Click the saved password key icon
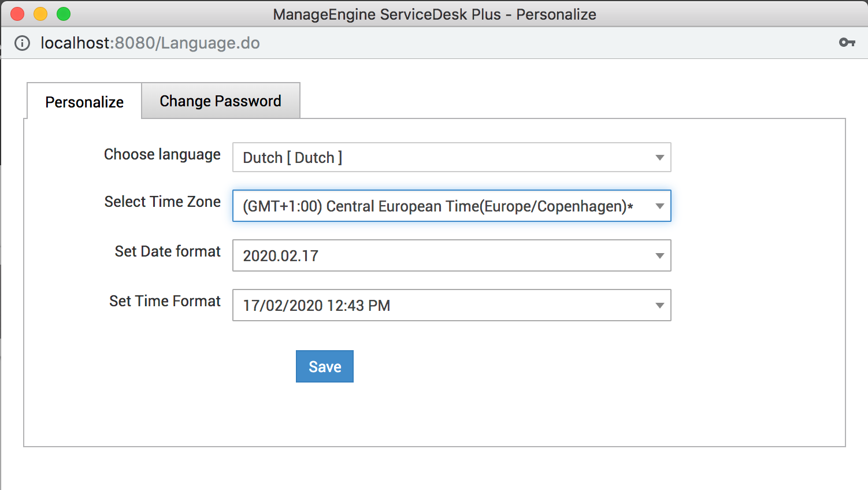The image size is (868, 490). pyautogui.click(x=847, y=42)
